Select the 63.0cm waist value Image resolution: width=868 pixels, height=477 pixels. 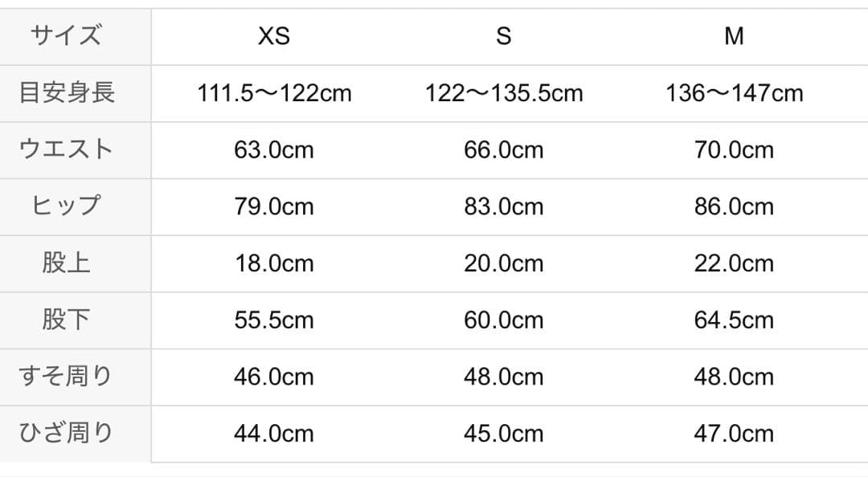point(274,150)
